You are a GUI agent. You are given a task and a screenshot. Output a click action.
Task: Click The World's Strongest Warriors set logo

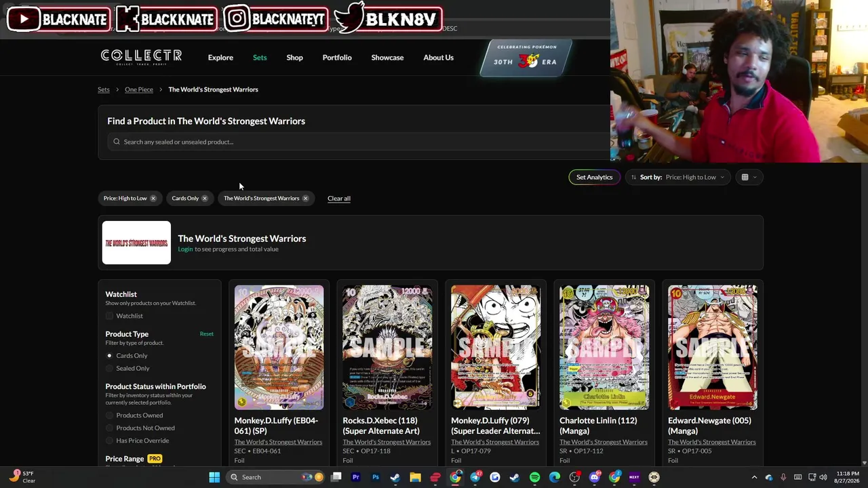(x=136, y=243)
